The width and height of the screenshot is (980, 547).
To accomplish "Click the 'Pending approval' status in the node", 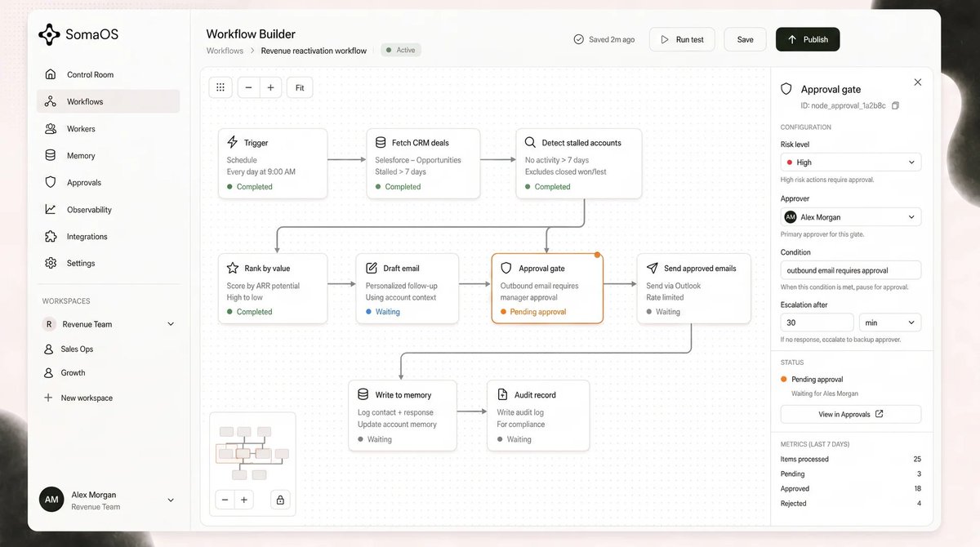I will pyautogui.click(x=532, y=312).
